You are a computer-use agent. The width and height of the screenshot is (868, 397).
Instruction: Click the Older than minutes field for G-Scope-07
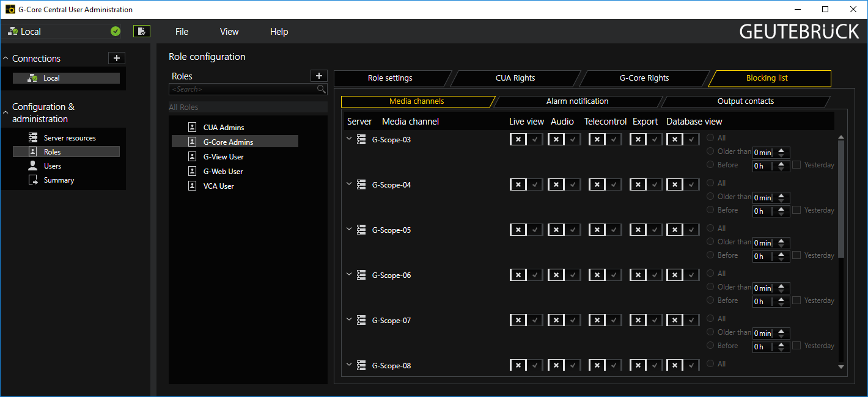tap(763, 333)
